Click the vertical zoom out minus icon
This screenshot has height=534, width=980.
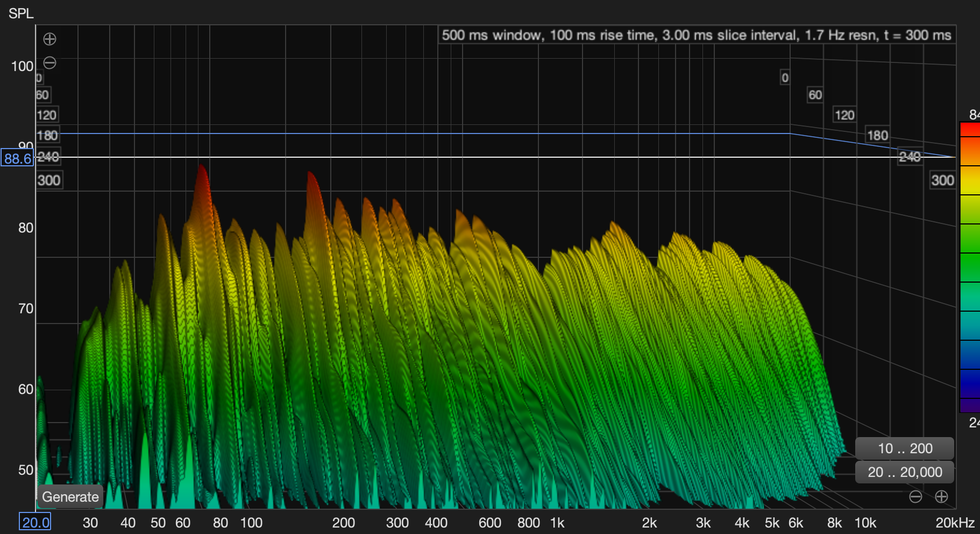(x=49, y=63)
